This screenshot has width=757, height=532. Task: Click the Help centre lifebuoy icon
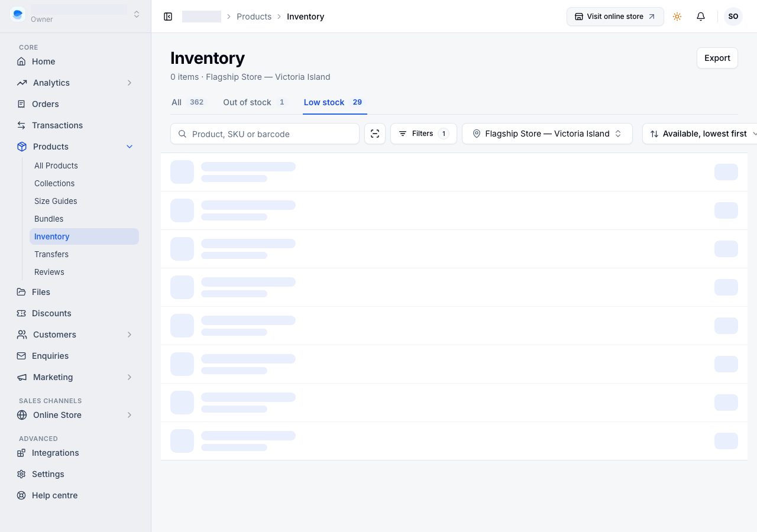pos(21,495)
